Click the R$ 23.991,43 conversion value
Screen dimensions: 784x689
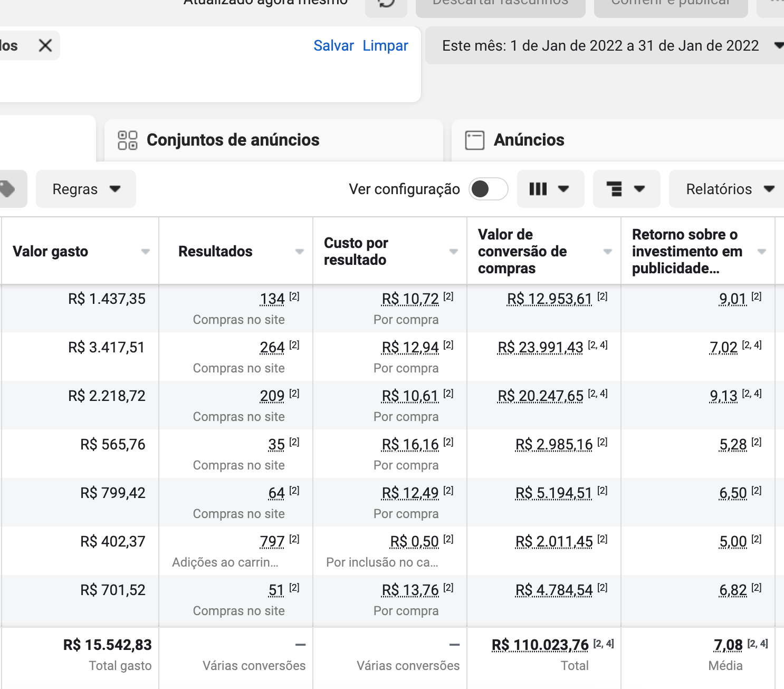click(x=540, y=348)
